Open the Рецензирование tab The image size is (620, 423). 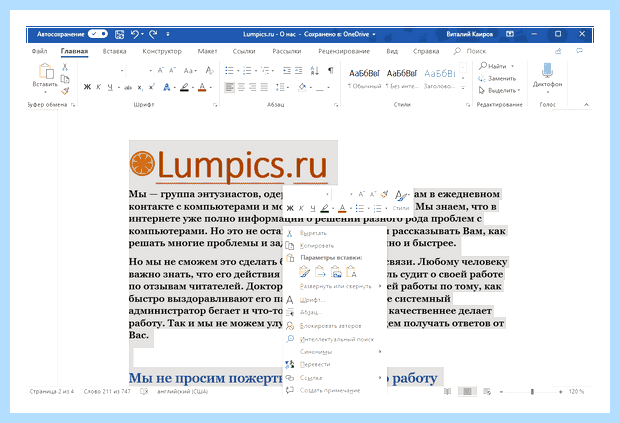point(344,51)
